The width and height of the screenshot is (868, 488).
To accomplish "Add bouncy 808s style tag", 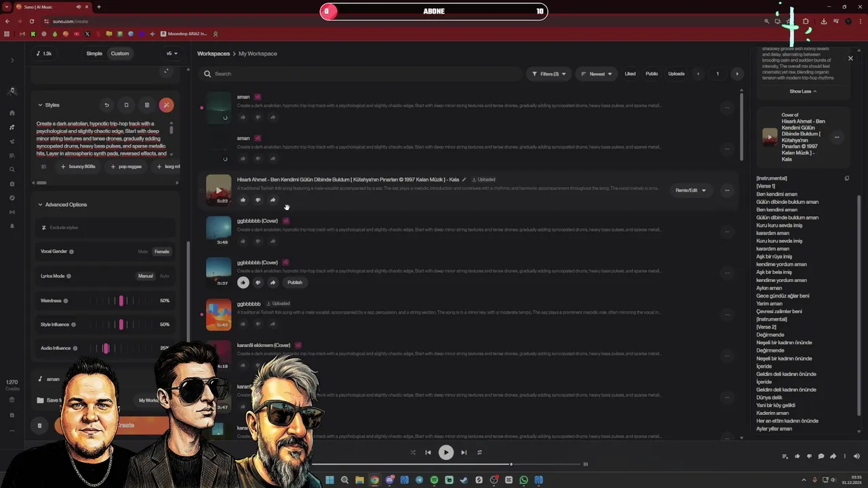I will [78, 167].
